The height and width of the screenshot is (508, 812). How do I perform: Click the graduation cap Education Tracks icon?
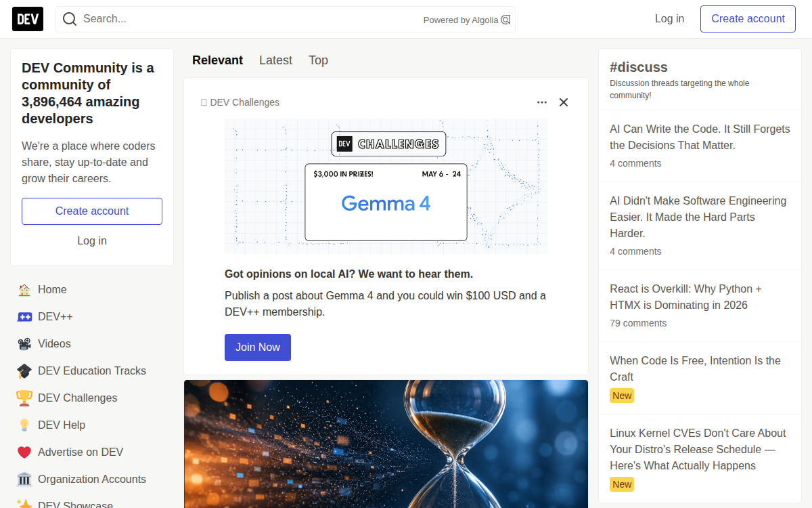click(24, 371)
